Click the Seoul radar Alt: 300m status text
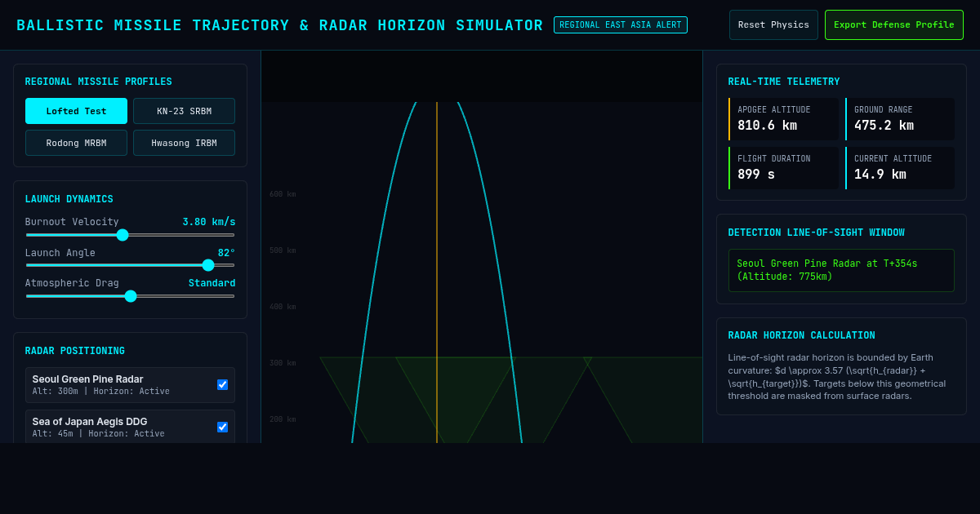 point(100,392)
